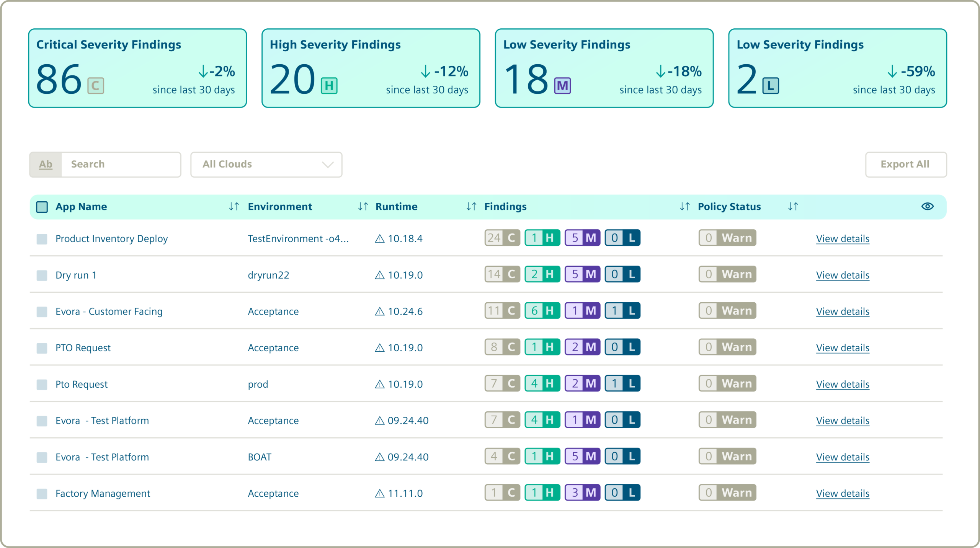Check the Factory Management row checkbox
The image size is (980, 548).
[x=42, y=494]
